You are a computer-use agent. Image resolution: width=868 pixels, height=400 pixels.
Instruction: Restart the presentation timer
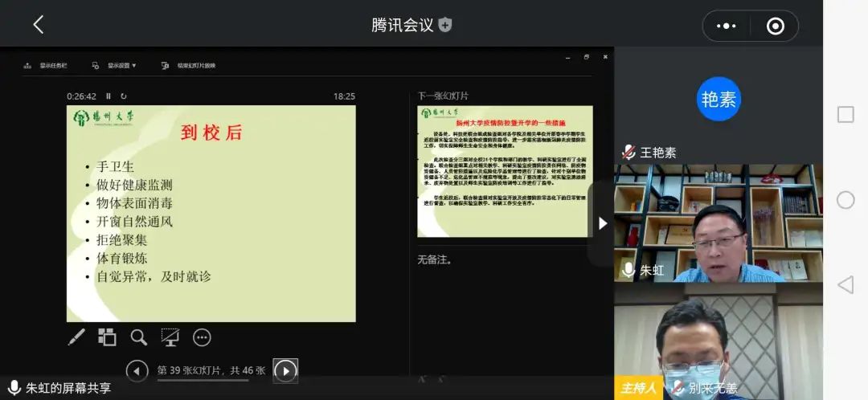tap(123, 96)
